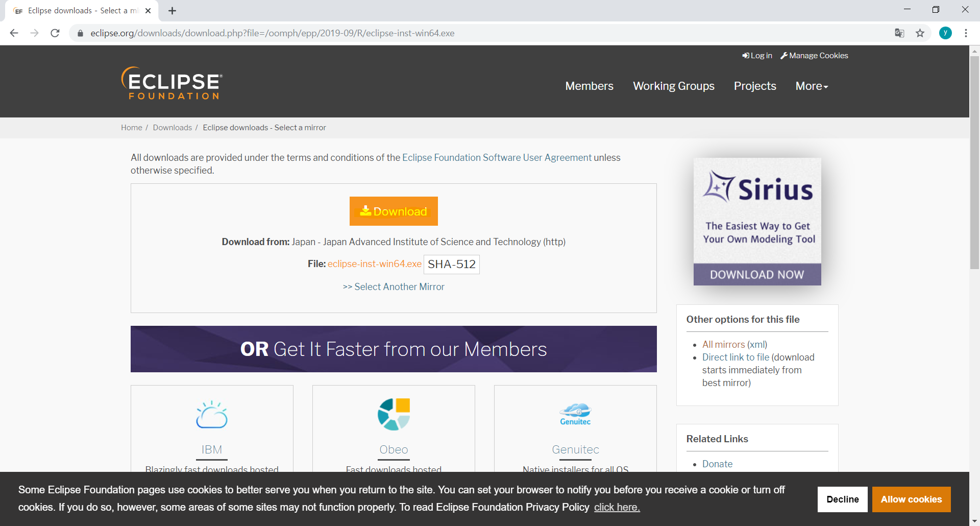Open a new browser tab
Image resolution: width=980 pixels, height=526 pixels.
point(172,11)
